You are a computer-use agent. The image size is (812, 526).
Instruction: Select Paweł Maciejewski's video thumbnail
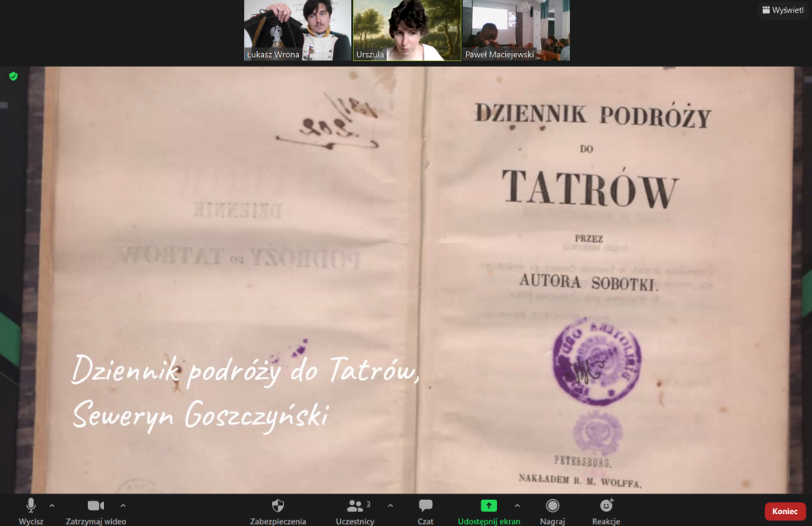pos(515,30)
